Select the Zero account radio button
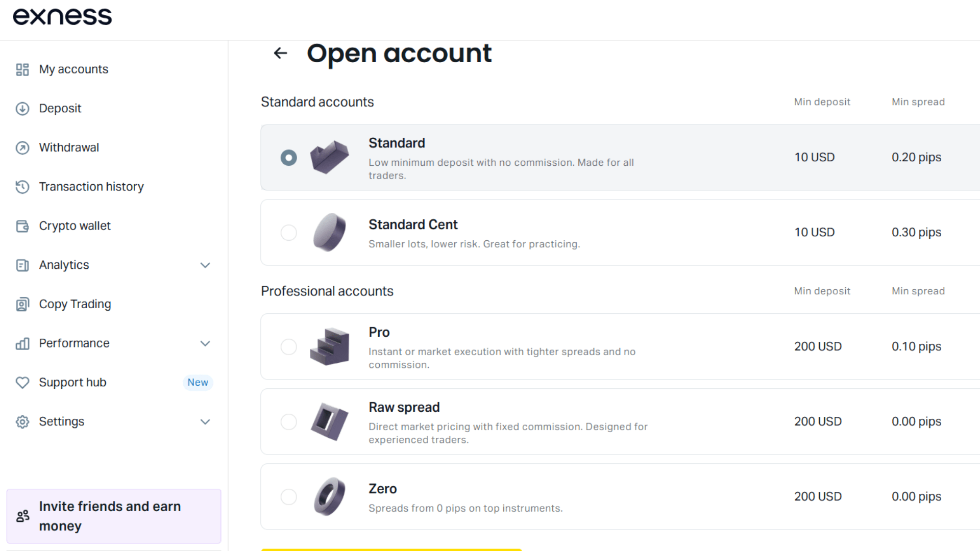 click(289, 496)
